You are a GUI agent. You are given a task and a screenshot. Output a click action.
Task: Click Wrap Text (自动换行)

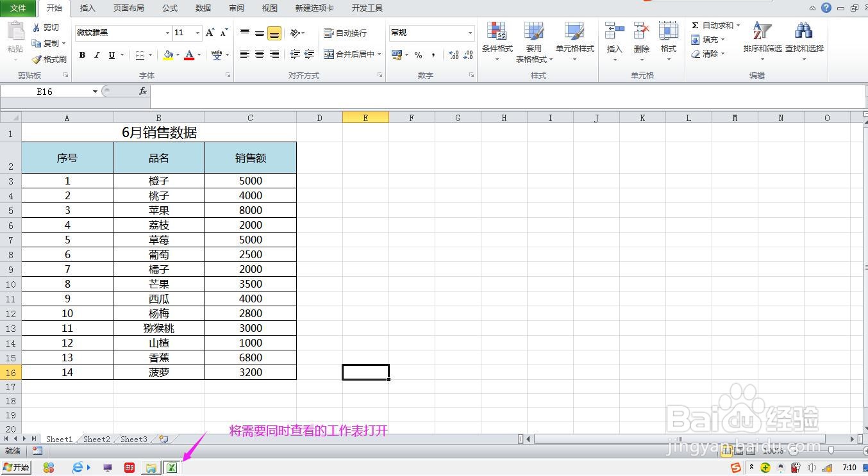click(x=346, y=33)
